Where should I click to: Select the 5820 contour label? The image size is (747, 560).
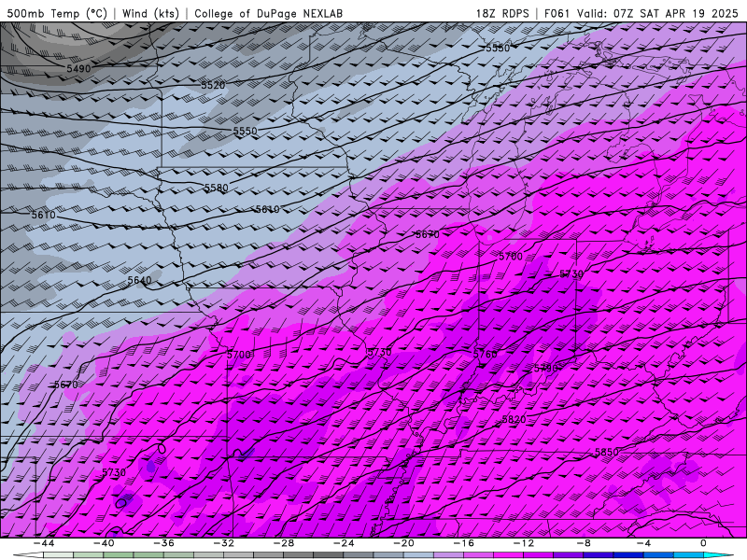tap(514, 419)
